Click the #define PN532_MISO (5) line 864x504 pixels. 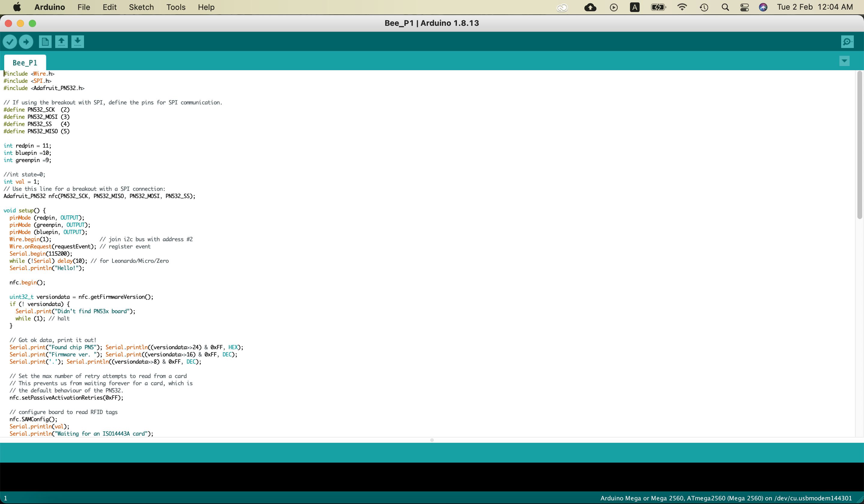pos(36,131)
